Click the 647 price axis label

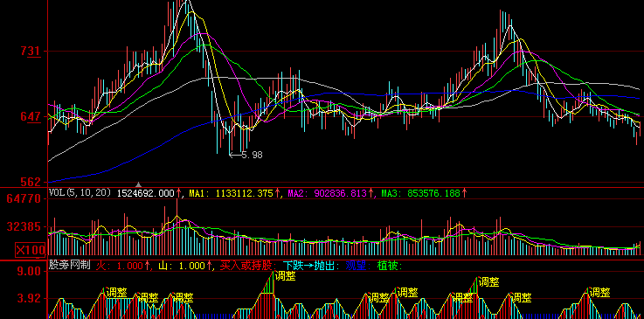pyautogui.click(x=31, y=116)
